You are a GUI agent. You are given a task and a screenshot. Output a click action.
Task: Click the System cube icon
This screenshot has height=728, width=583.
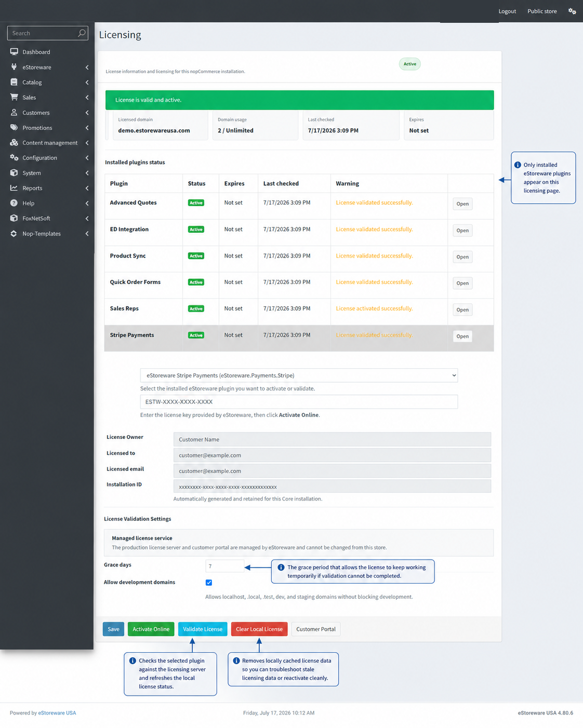pos(14,173)
